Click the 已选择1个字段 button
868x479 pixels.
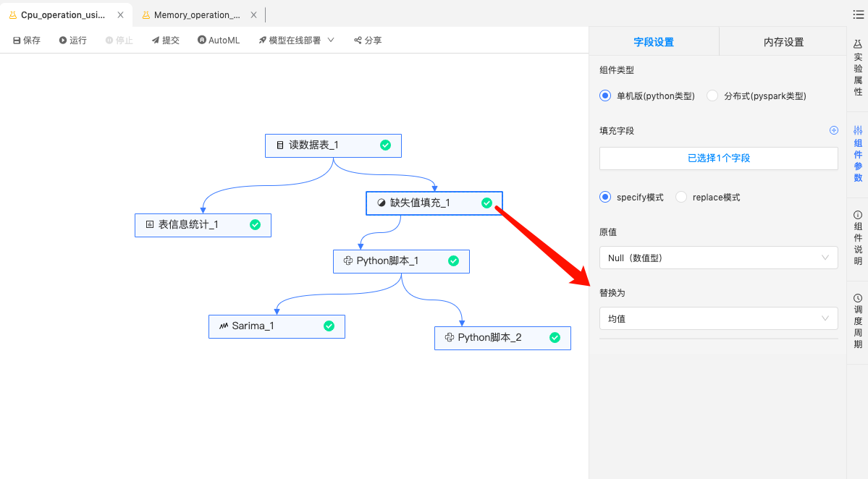tap(718, 158)
